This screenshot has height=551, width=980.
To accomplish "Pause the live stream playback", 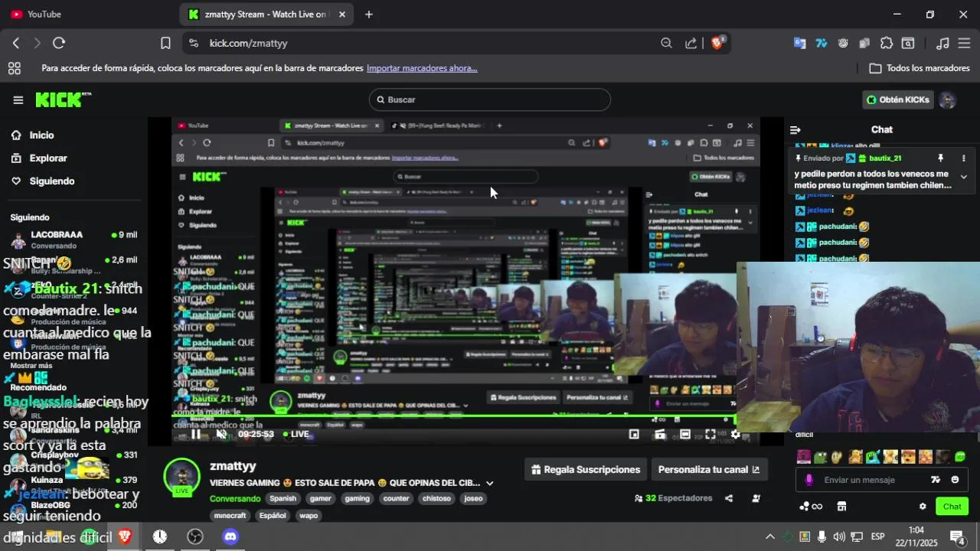I will (x=196, y=434).
